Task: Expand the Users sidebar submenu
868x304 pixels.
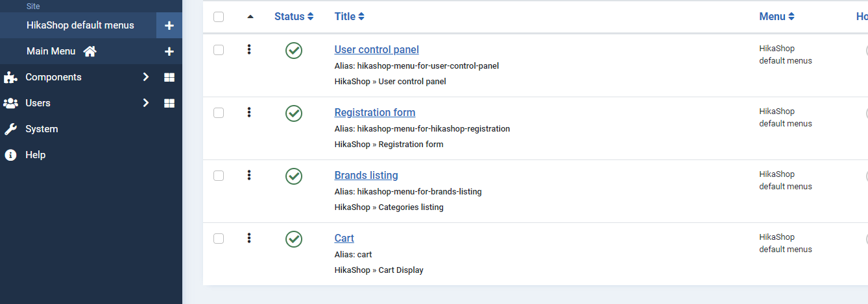Action: click(x=146, y=103)
